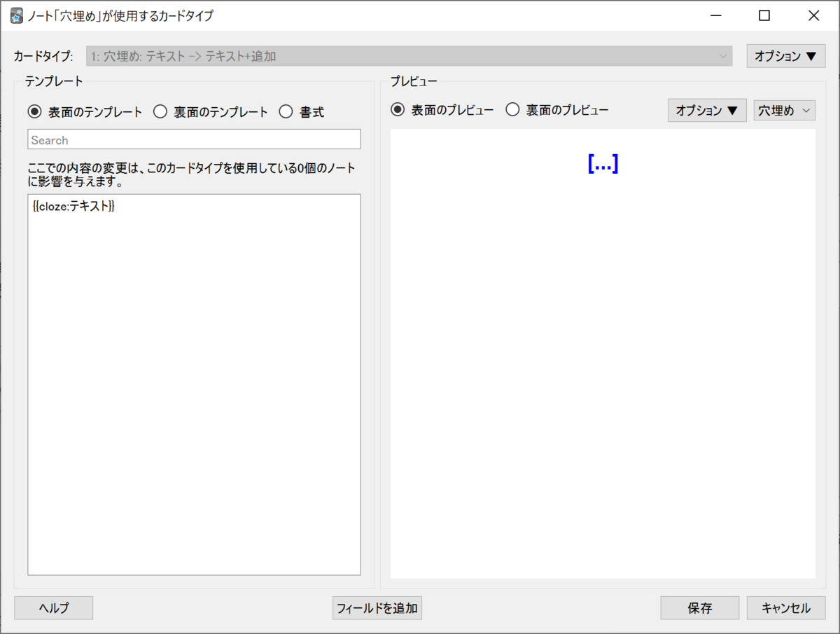Choose 裏面のプレビュー radio option

(x=557, y=110)
